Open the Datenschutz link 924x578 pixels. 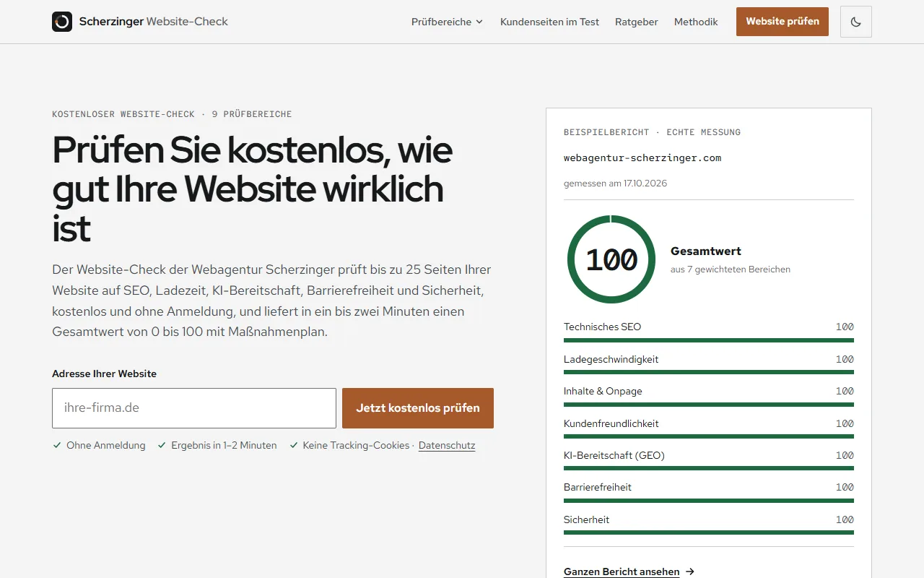(x=447, y=446)
